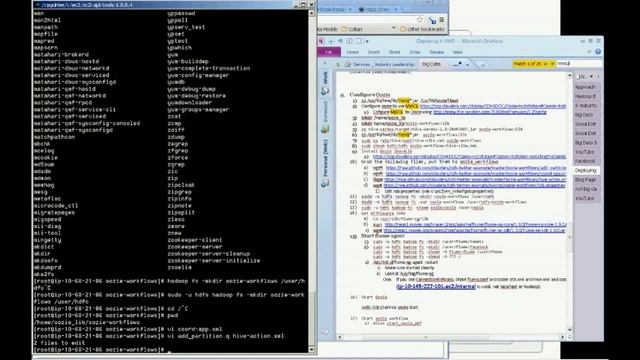
Task: Open the middle notebook in sidebar
Action: 325,117
